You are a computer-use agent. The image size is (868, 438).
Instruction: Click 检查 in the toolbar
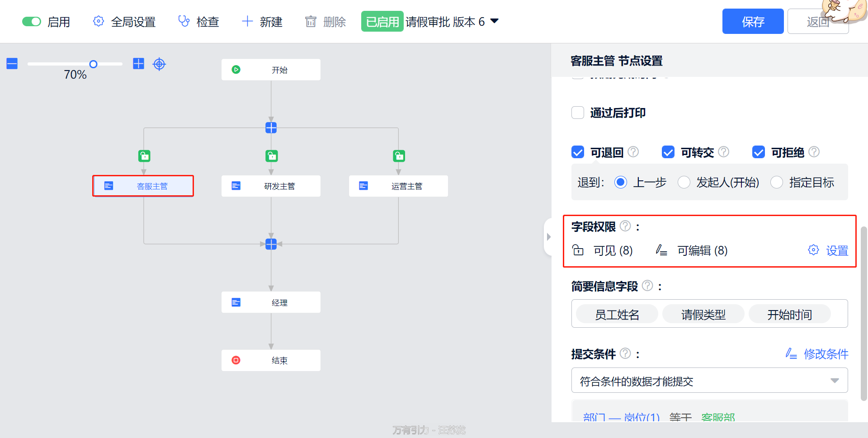click(x=199, y=22)
